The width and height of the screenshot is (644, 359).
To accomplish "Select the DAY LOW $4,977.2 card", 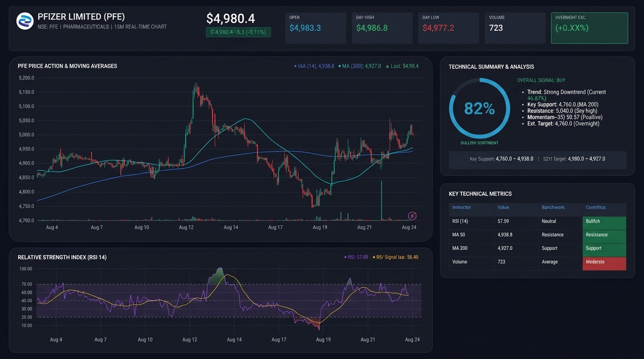I will [448, 28].
